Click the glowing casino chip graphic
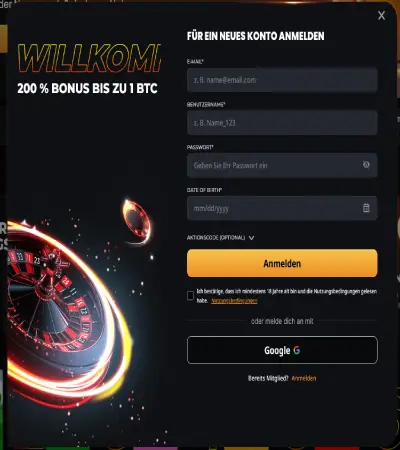Image resolution: width=400 pixels, height=450 pixels. (137, 221)
